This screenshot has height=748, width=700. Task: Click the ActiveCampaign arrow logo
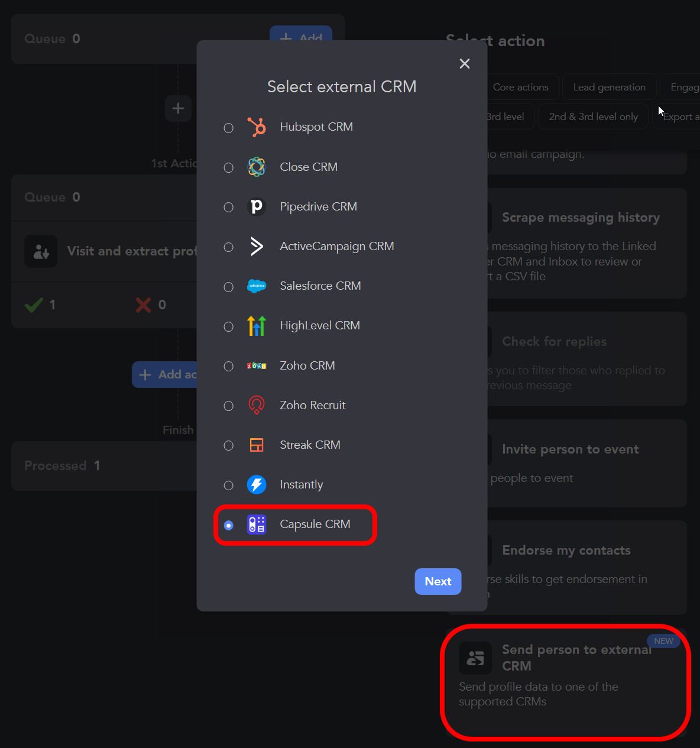coord(257,247)
